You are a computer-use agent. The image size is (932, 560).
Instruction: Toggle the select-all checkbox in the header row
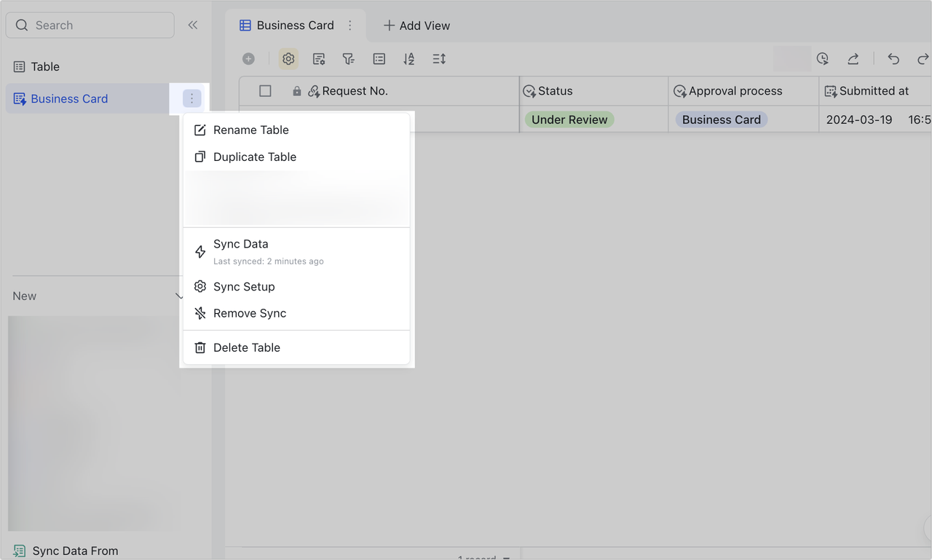coord(265,90)
